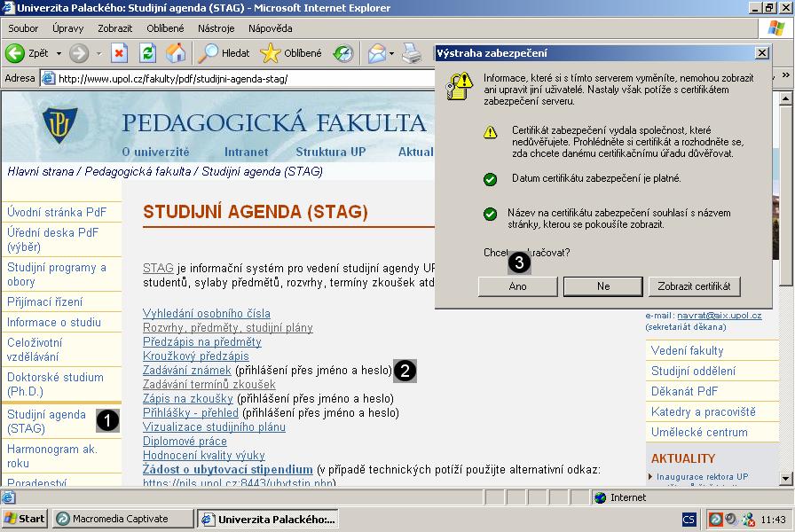This screenshot has height=532, width=795.
Task: Open the Diplomové práce link
Action: pyautogui.click(x=185, y=442)
